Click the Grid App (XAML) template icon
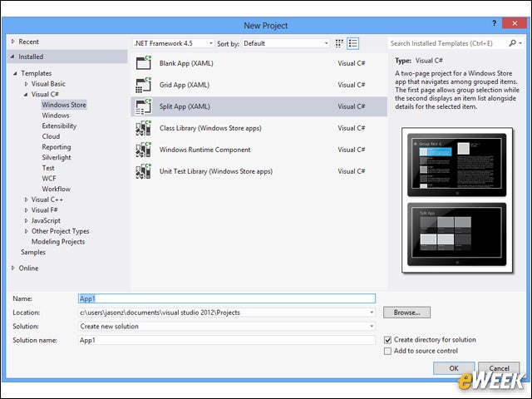532x399 pixels. coord(144,85)
